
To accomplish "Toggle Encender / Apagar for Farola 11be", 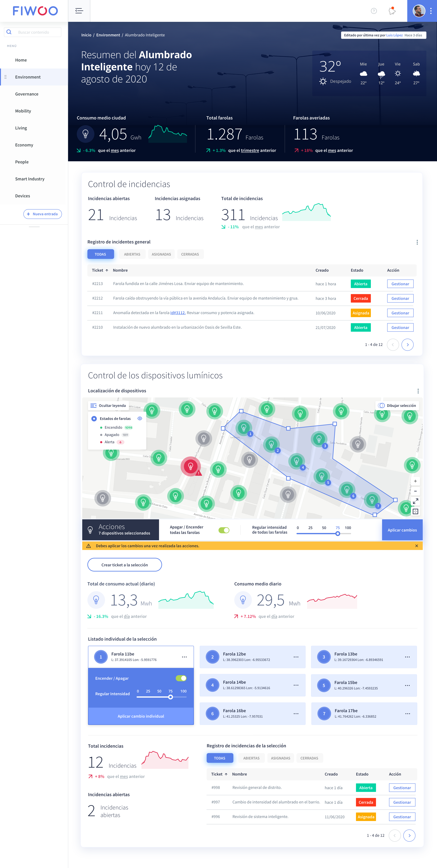I will (181, 678).
